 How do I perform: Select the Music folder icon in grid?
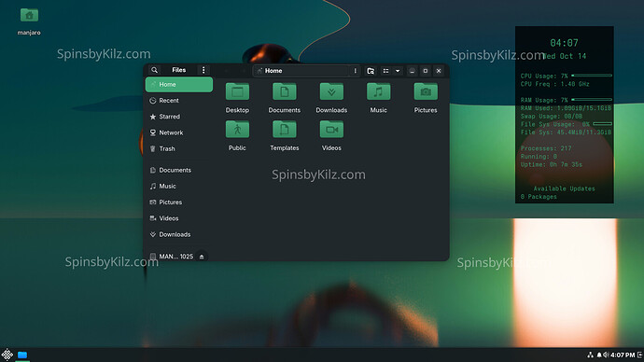[378, 91]
